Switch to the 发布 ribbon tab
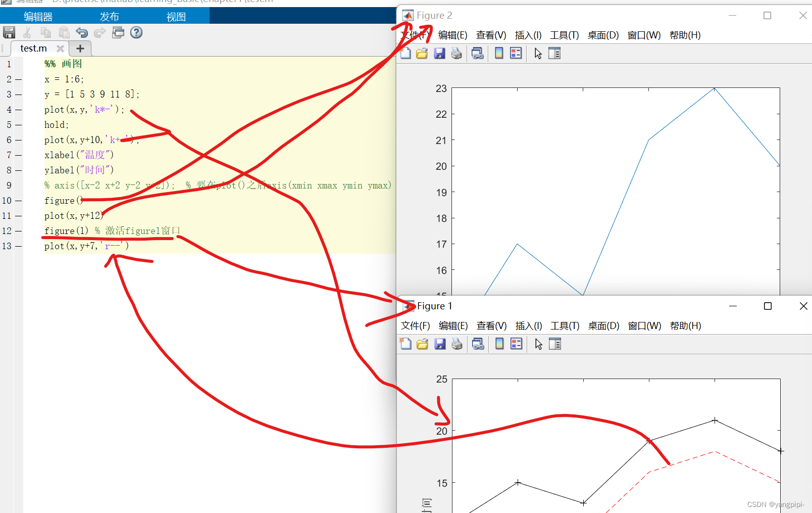This screenshot has width=812, height=513. 110,17
